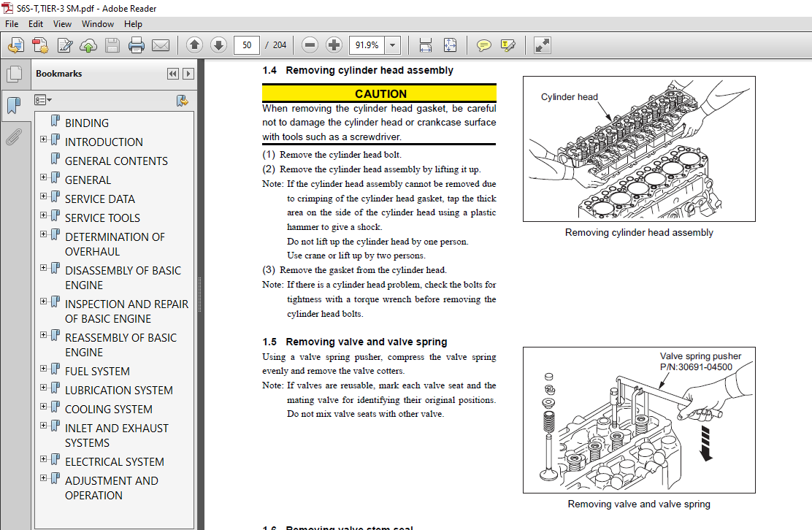The image size is (812, 530).
Task: Zoom out using the minus button
Action: (x=310, y=45)
